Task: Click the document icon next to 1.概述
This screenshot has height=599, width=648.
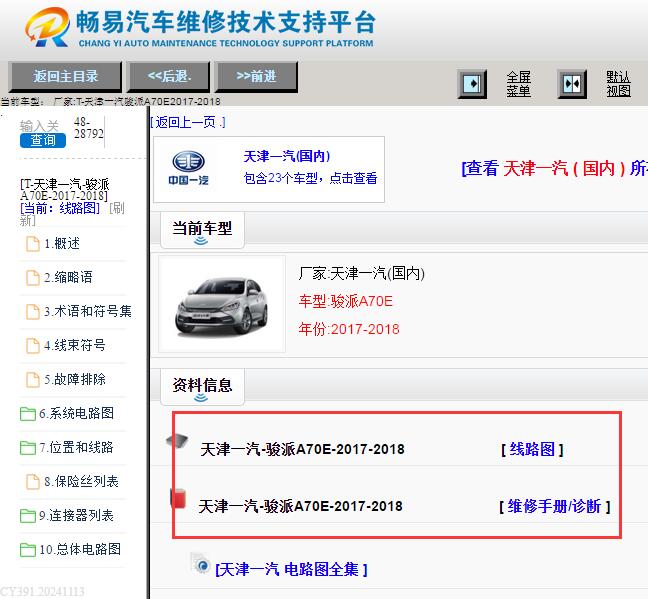Action: click(x=33, y=244)
